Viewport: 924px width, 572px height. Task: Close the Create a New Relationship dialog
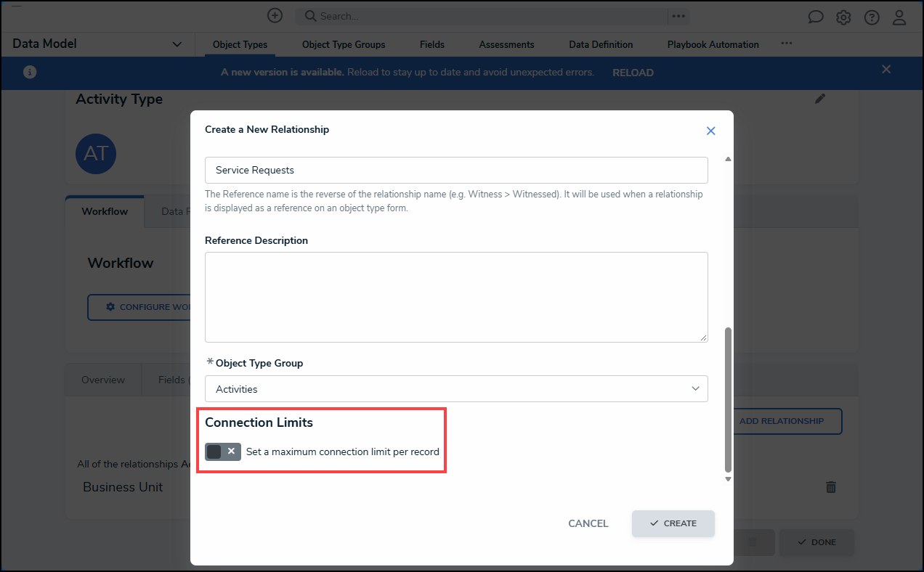coord(711,131)
